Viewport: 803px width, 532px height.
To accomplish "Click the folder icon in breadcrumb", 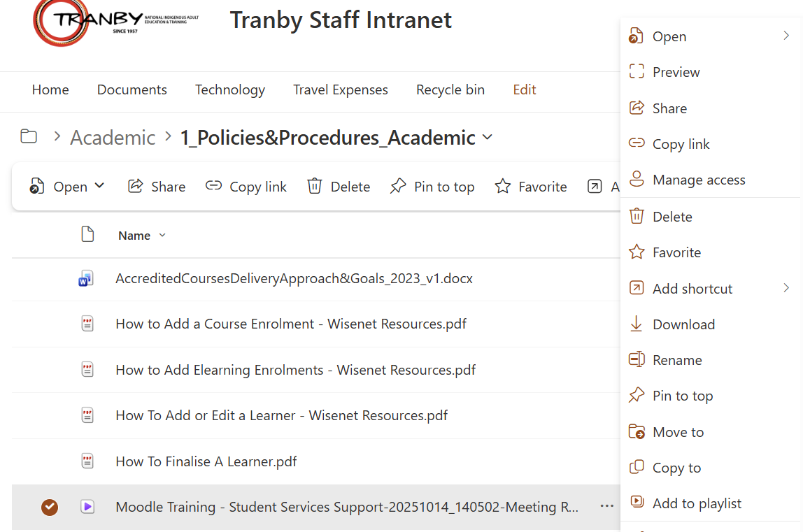I will [x=29, y=136].
